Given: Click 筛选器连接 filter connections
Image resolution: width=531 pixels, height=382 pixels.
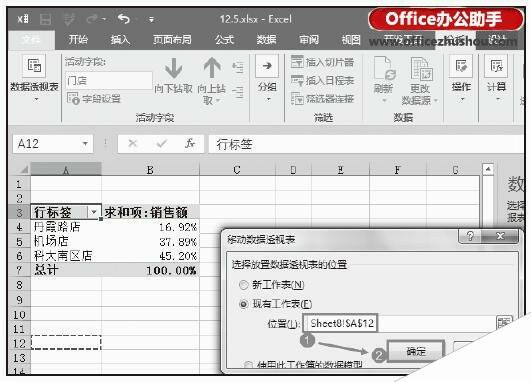Looking at the screenshot, I should point(322,99).
